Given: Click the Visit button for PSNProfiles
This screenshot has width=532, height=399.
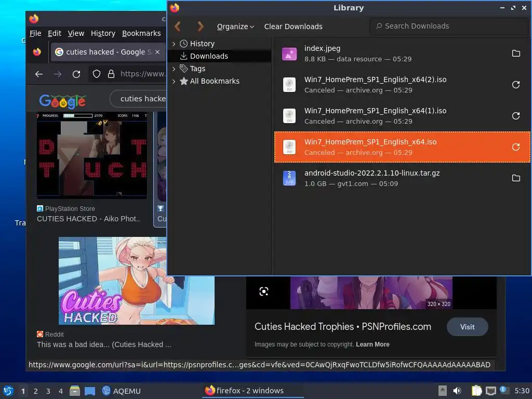Looking at the screenshot, I should [x=467, y=327].
